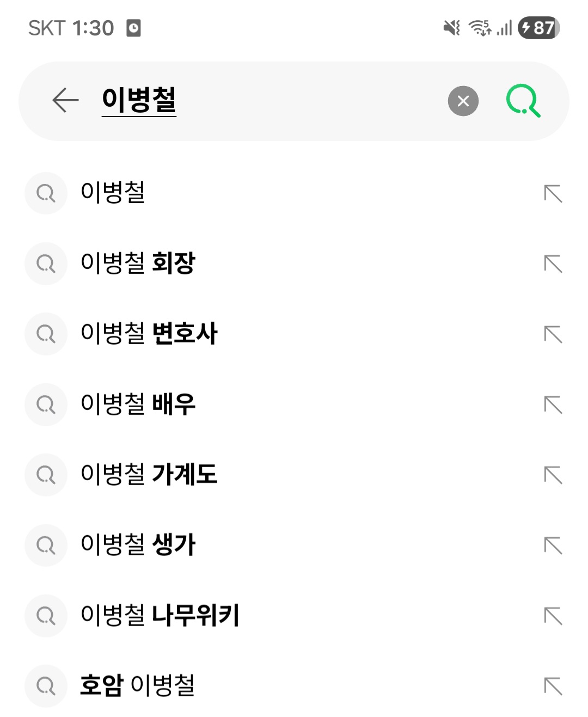Screen dimensions: 588x717
Task: Clear the search text with X button
Action: (x=463, y=101)
